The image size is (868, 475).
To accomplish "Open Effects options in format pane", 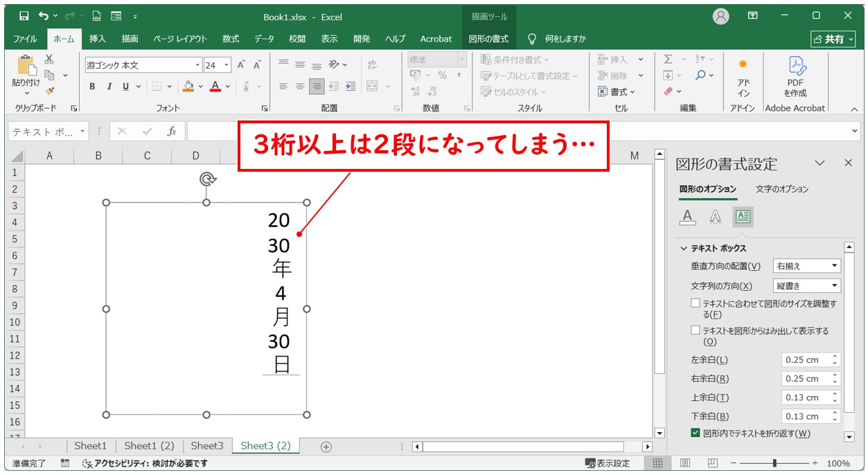I will (716, 217).
